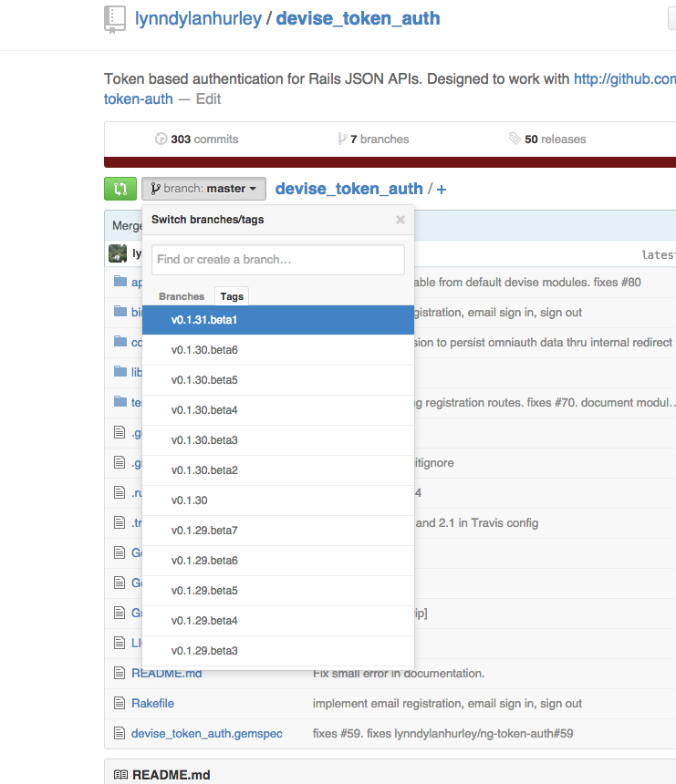Click the Edit description link
The height and width of the screenshot is (784, 676).
(208, 99)
